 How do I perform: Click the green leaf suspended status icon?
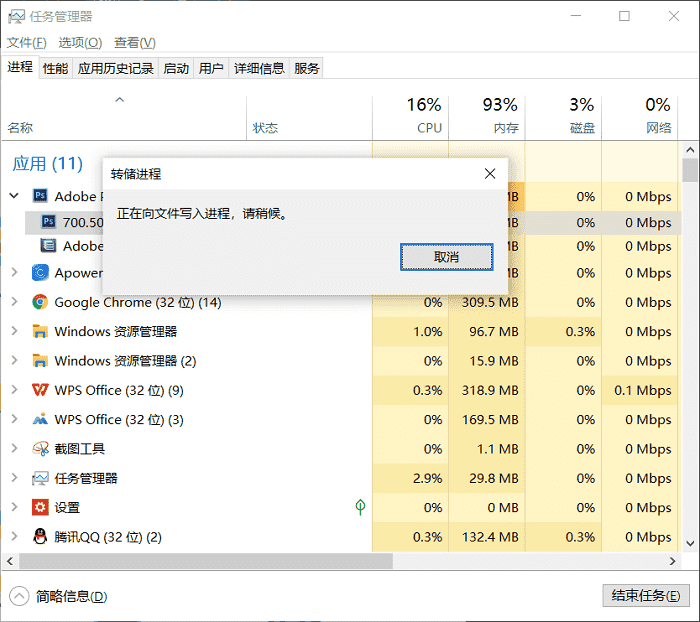point(360,507)
